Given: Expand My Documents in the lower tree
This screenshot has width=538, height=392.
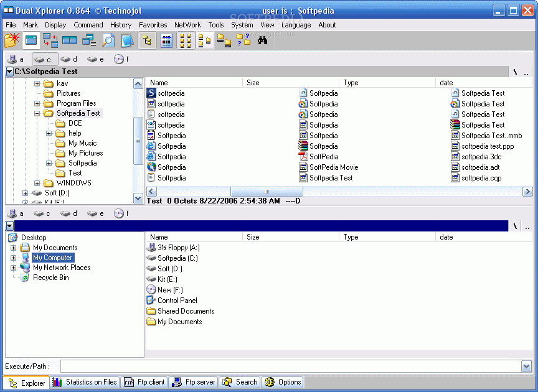Looking at the screenshot, I should [14, 248].
